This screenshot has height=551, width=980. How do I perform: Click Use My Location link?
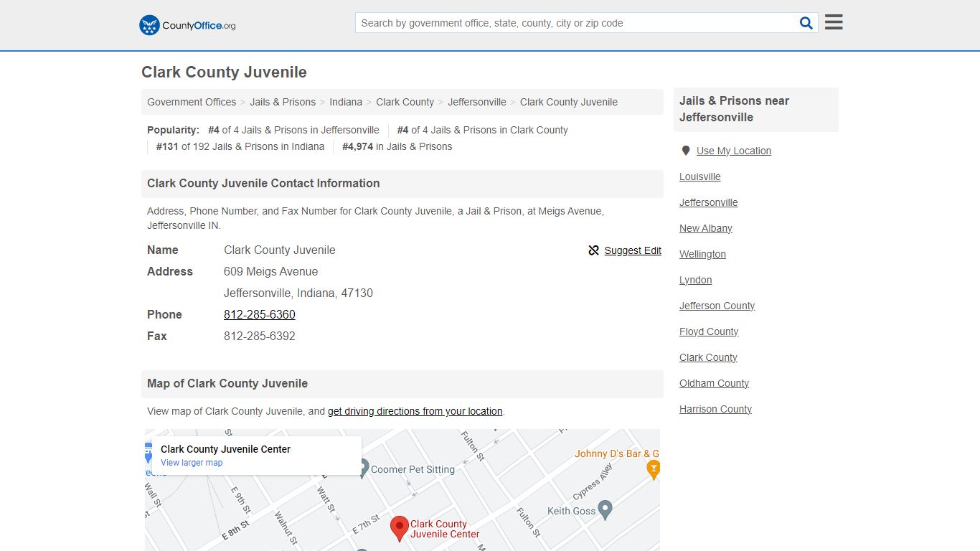[x=734, y=151]
